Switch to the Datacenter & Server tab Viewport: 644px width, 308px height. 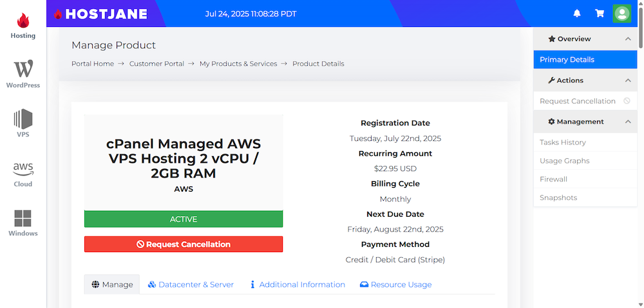click(191, 285)
